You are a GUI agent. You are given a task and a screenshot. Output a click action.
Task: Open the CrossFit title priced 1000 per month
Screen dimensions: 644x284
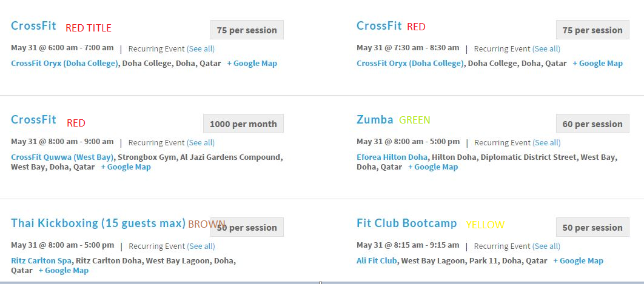pyautogui.click(x=33, y=120)
